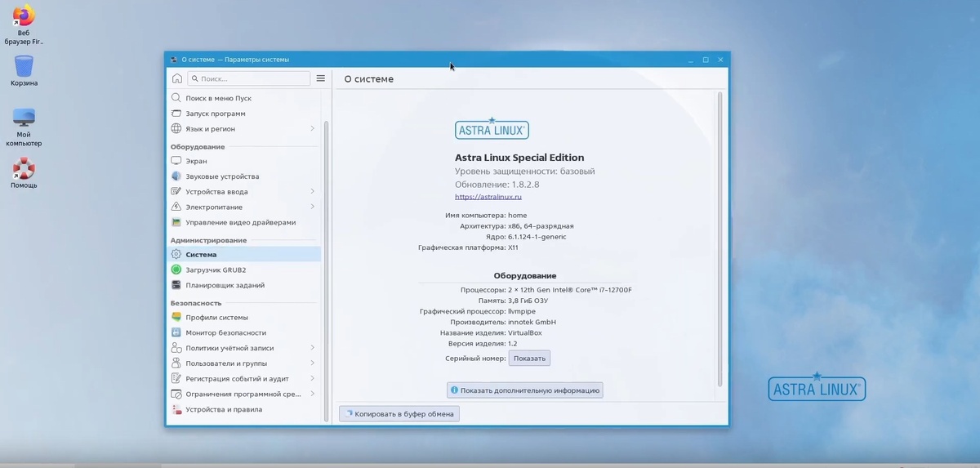Viewport: 980px width, 468px height.
Task: Click Копировать в буфер обмена button
Action: click(399, 414)
